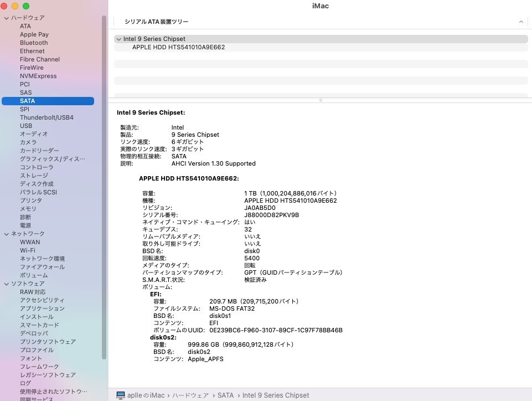This screenshot has width=532, height=401.
Task: Select ATA in the hardware list
Action: point(25,26)
